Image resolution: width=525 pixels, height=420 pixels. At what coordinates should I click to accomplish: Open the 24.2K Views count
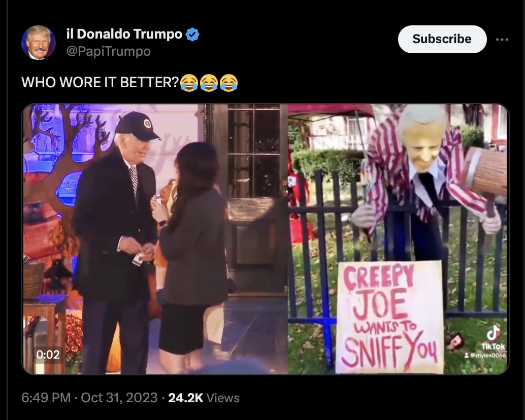204,398
